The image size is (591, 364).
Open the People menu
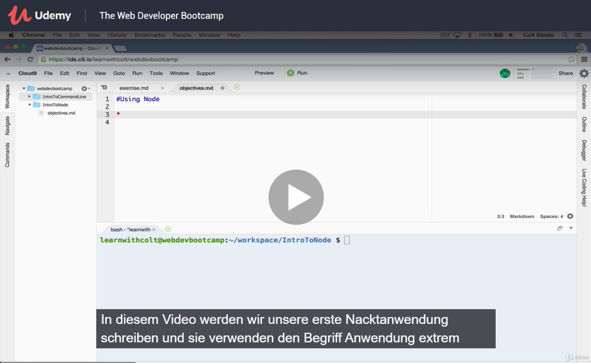[182, 35]
